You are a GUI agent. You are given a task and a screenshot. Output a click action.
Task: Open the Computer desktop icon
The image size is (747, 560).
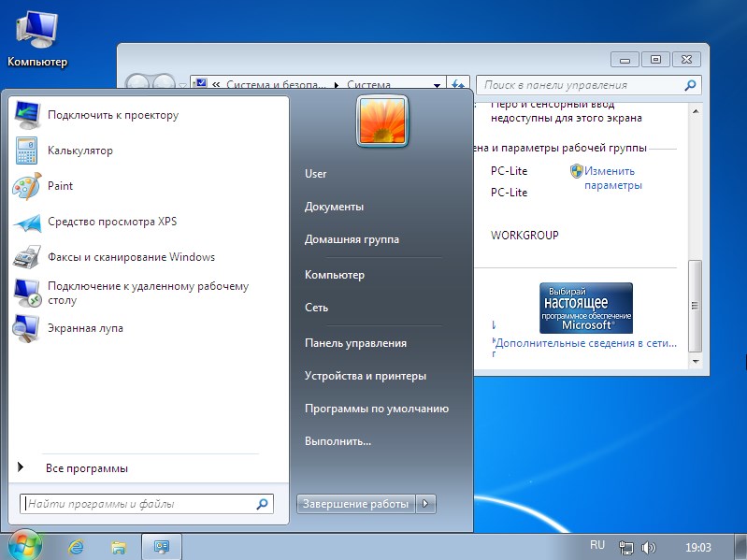pos(36,39)
